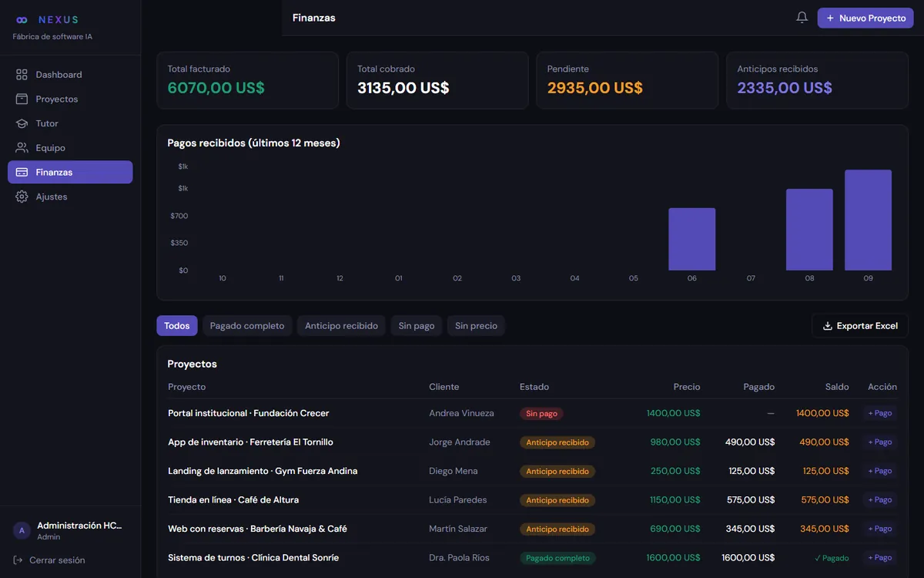Viewport: 924px width, 578px height.
Task: Click the Total facturado amount 6070,00 US$
Action: tap(216, 88)
